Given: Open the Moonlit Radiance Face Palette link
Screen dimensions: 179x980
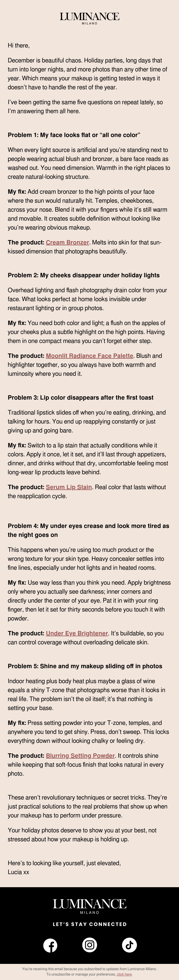Looking at the screenshot, I should (x=89, y=356).
